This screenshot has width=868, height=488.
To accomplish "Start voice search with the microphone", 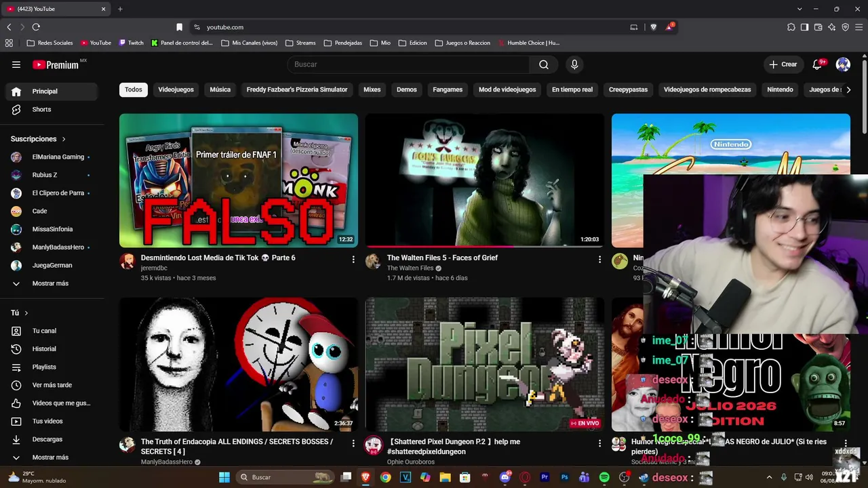I will tap(574, 64).
